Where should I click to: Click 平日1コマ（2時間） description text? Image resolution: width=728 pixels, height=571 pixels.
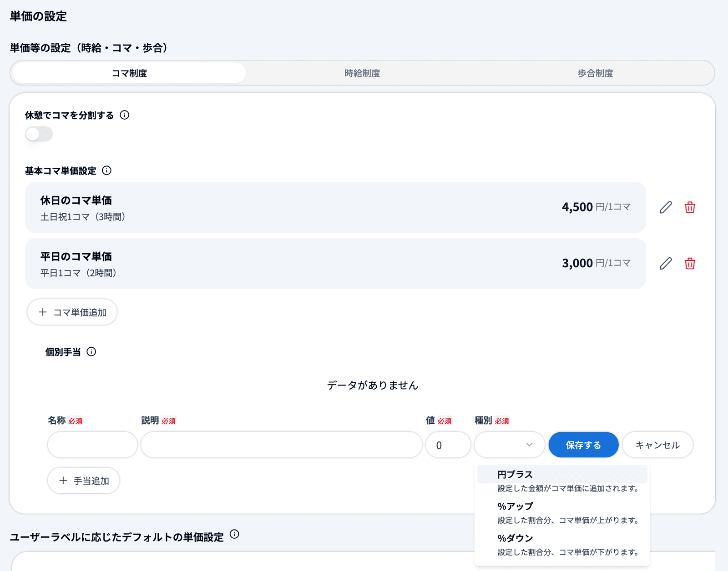pyautogui.click(x=78, y=273)
